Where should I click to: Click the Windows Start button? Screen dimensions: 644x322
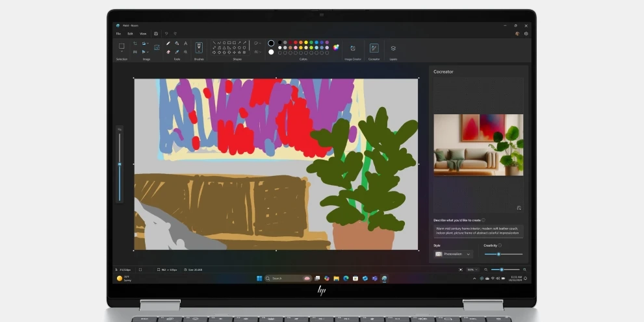(259, 278)
